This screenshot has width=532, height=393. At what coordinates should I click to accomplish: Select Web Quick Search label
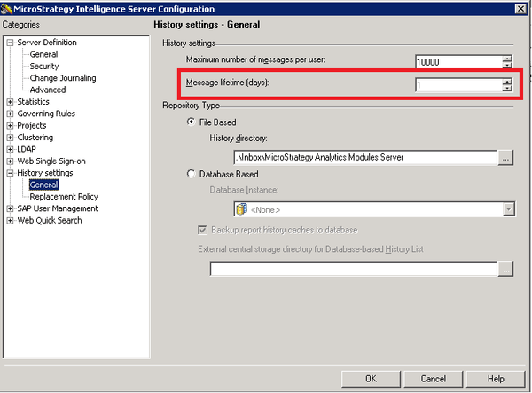point(50,221)
